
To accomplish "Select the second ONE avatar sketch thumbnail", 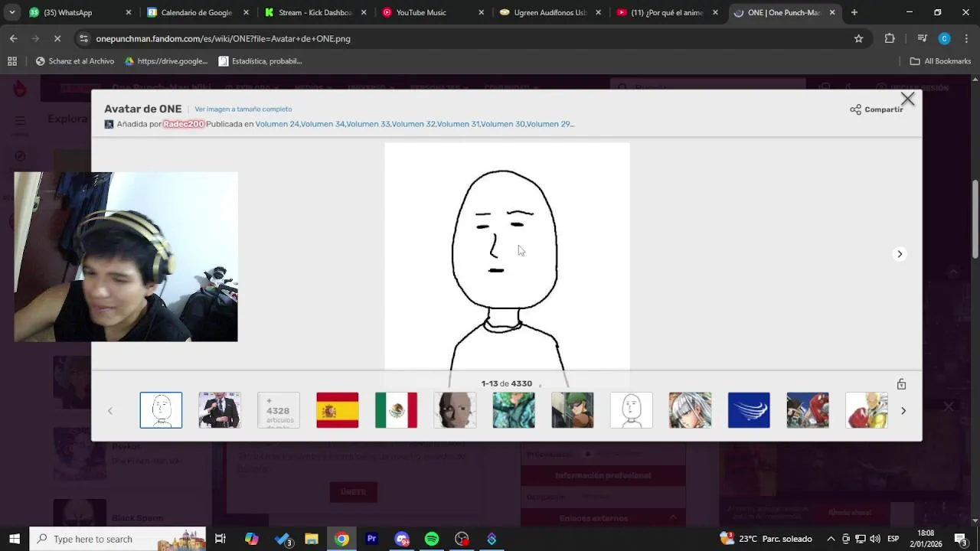I will pos(632,410).
